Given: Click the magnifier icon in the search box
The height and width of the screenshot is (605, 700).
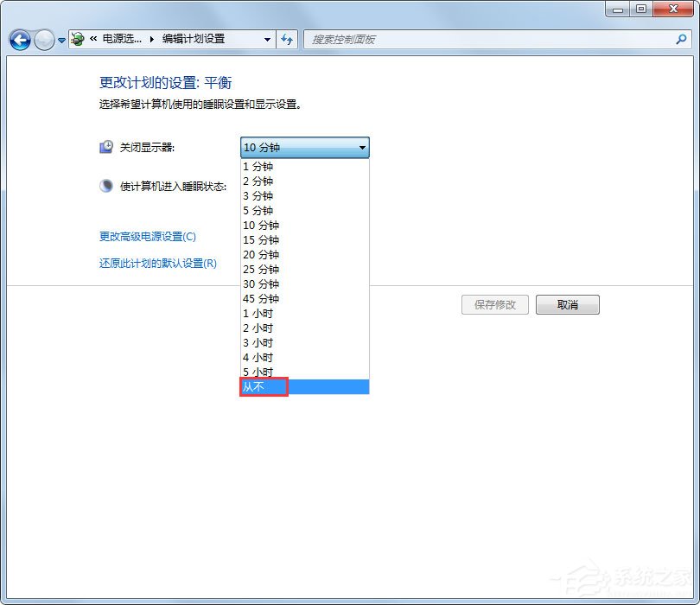Looking at the screenshot, I should (x=682, y=40).
